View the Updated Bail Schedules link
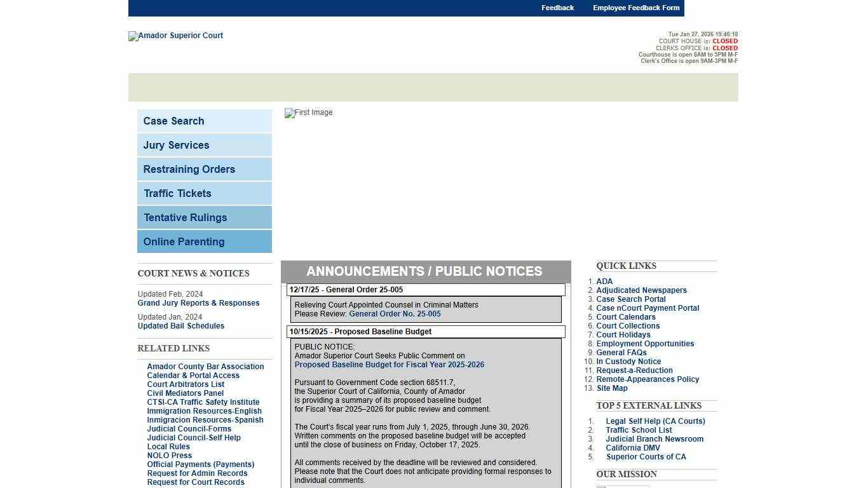This screenshot has width=868, height=488. pyautogui.click(x=180, y=326)
